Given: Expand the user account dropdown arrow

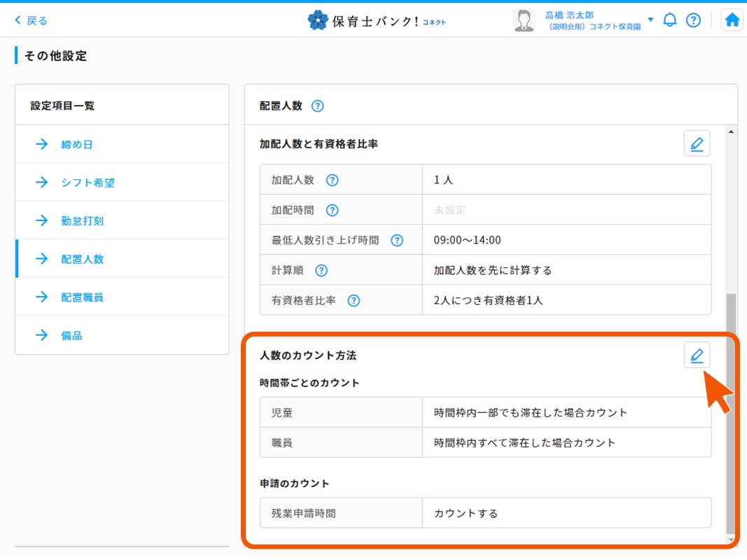Looking at the screenshot, I should (650, 20).
